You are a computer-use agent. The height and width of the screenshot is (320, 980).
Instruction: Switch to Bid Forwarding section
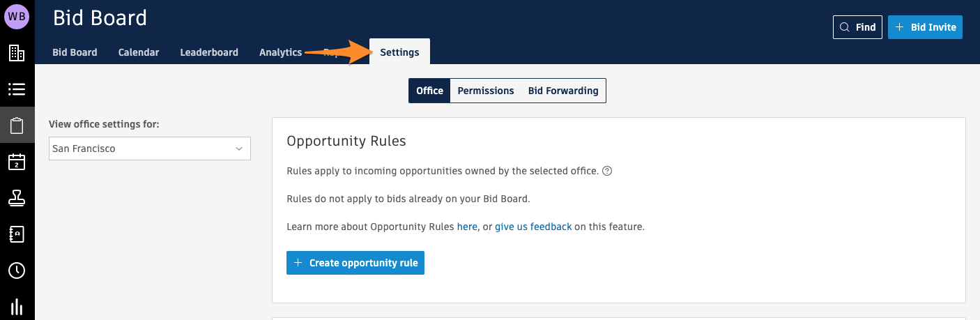coord(563,91)
